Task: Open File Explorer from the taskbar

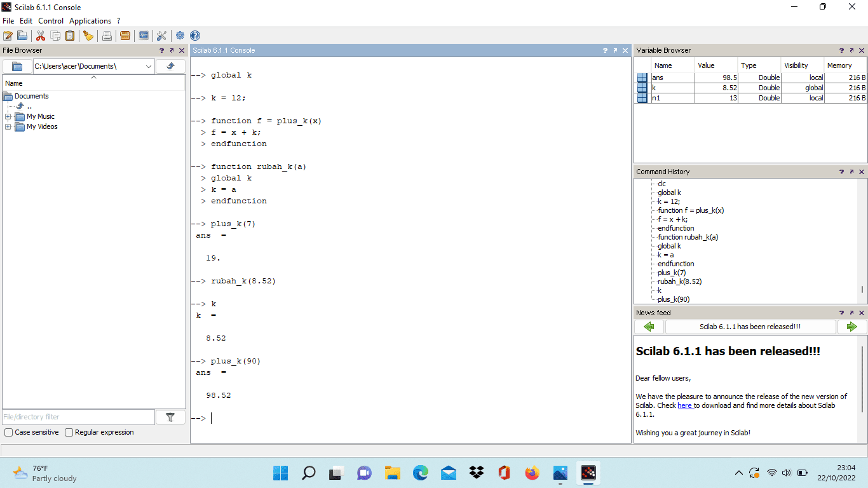Action: click(392, 473)
